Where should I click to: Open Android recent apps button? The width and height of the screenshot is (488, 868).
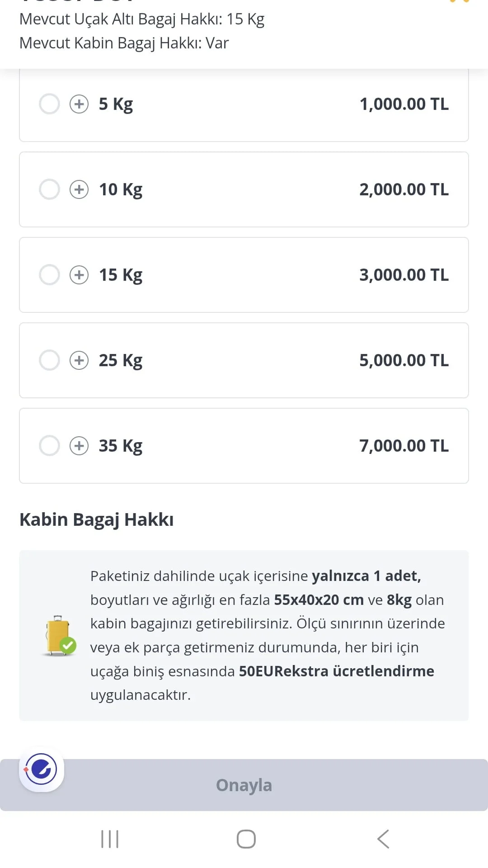pos(110,839)
